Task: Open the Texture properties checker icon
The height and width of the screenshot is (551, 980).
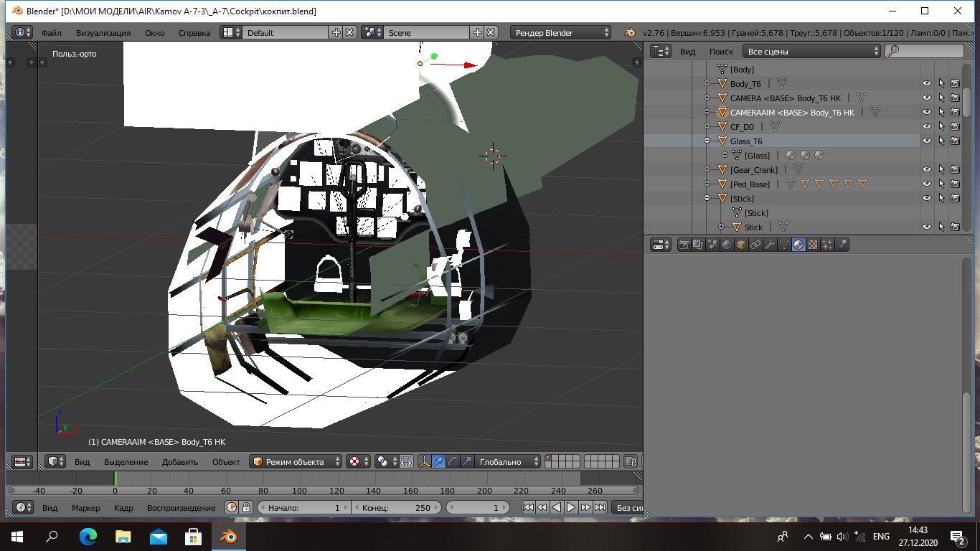Action: 813,245
